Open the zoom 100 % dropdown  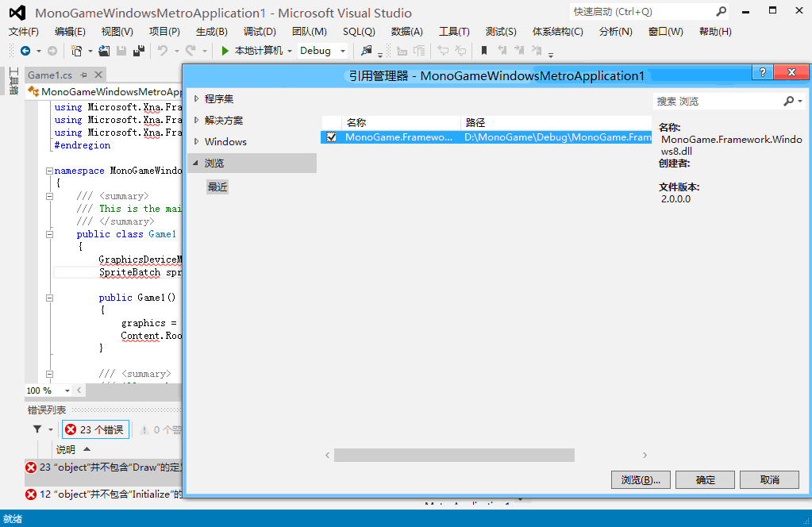click(67, 390)
